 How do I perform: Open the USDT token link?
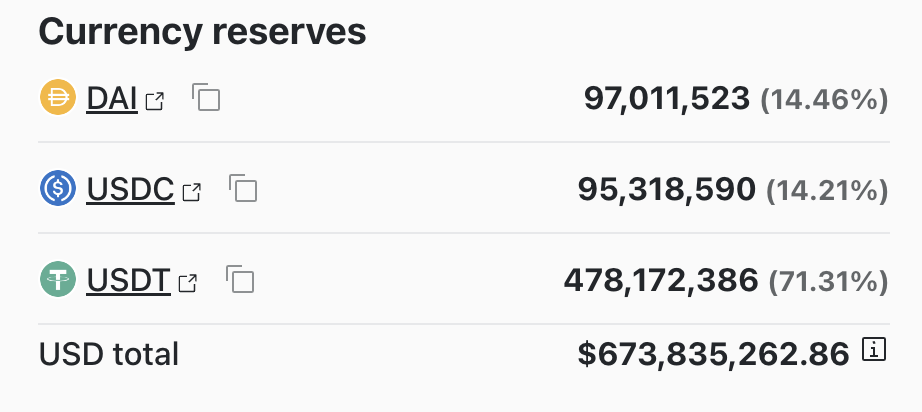(128, 280)
